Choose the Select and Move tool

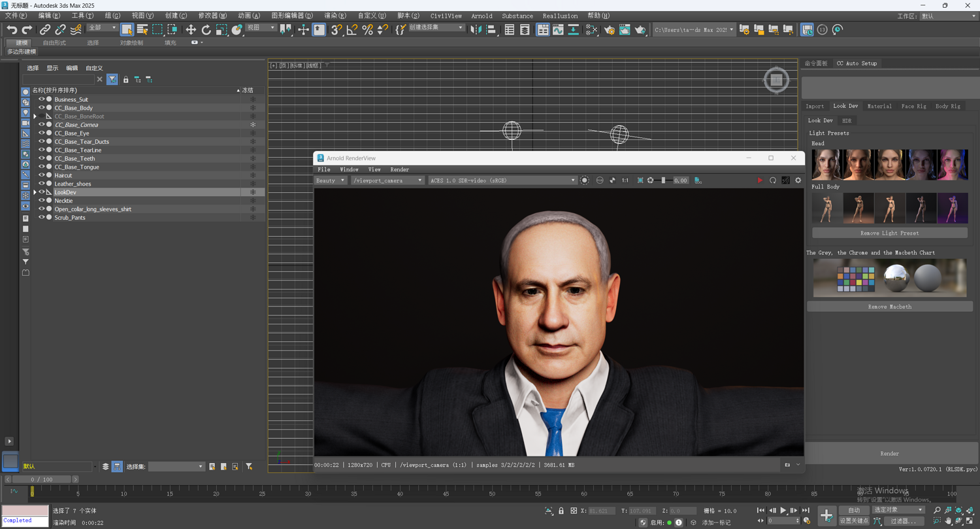point(191,29)
